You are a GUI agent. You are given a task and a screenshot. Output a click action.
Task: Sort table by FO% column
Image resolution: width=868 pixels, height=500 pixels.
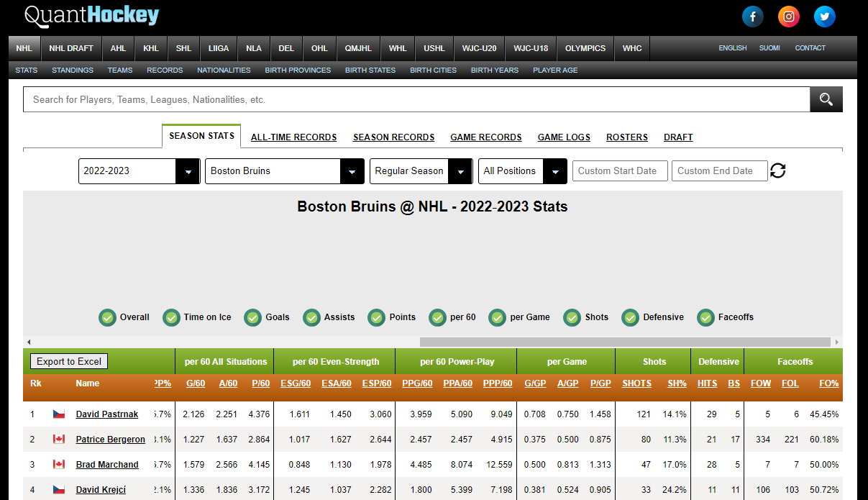click(x=829, y=383)
